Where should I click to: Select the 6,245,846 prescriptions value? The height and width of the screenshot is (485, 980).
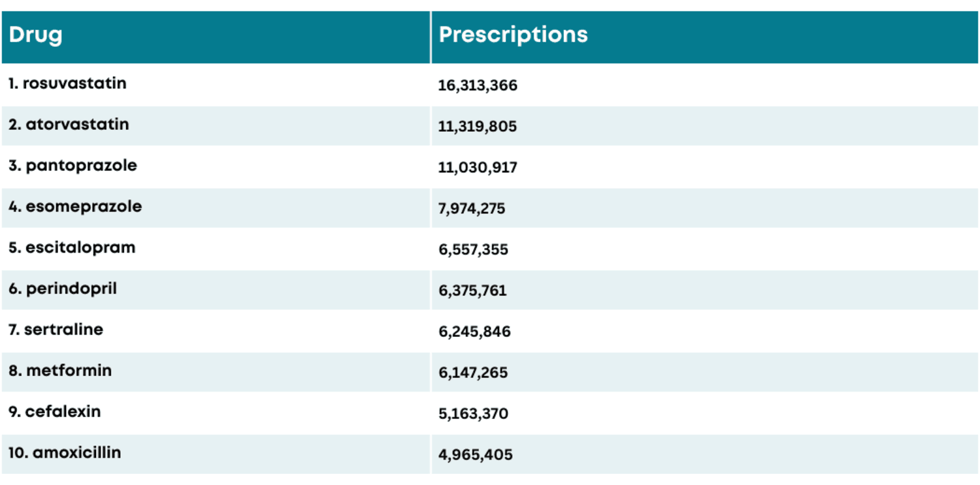click(x=474, y=332)
